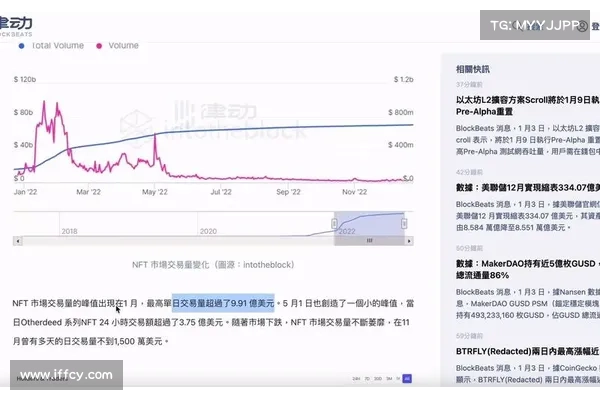Open the Scroll Pre-Alpha reset news headline
Image resolution: width=600 pixels, height=400 pixels.
528,106
